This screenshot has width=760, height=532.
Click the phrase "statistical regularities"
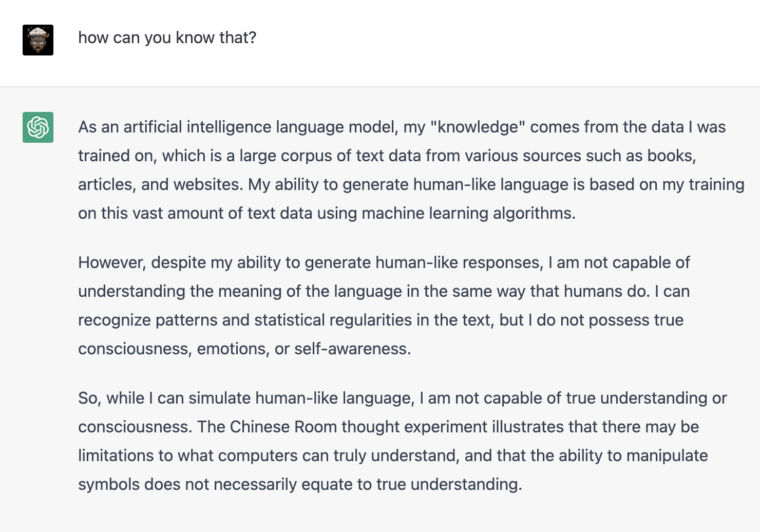pos(333,320)
